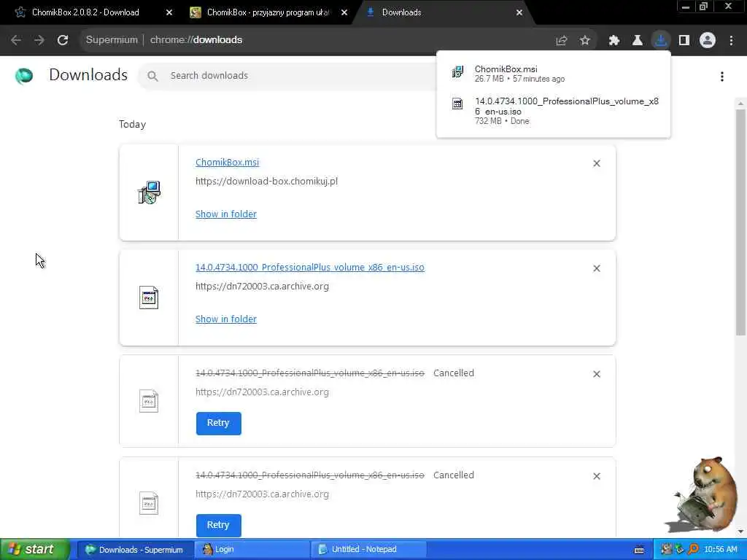Click the orange magnifier tray icon
This screenshot has width=747, height=560.
tap(693, 550)
